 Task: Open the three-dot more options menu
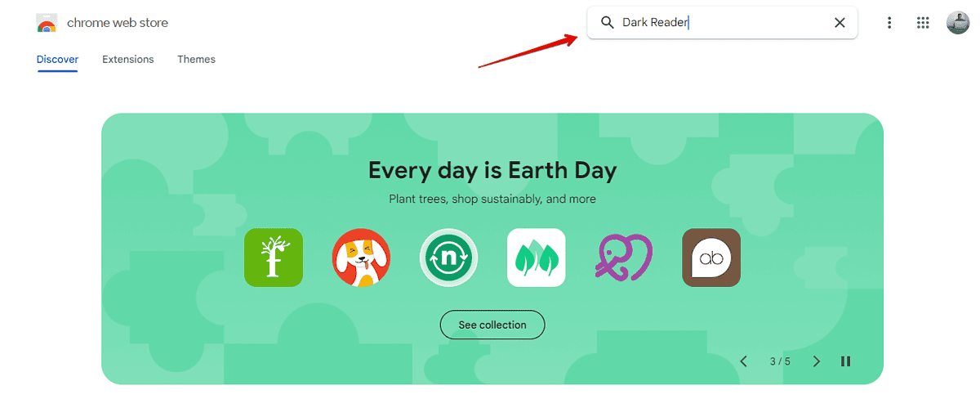click(889, 23)
